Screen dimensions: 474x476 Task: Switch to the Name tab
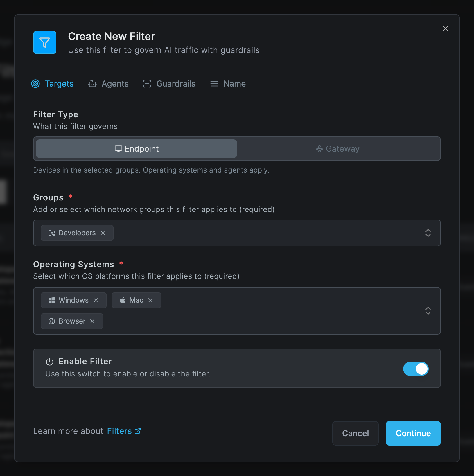click(x=228, y=84)
